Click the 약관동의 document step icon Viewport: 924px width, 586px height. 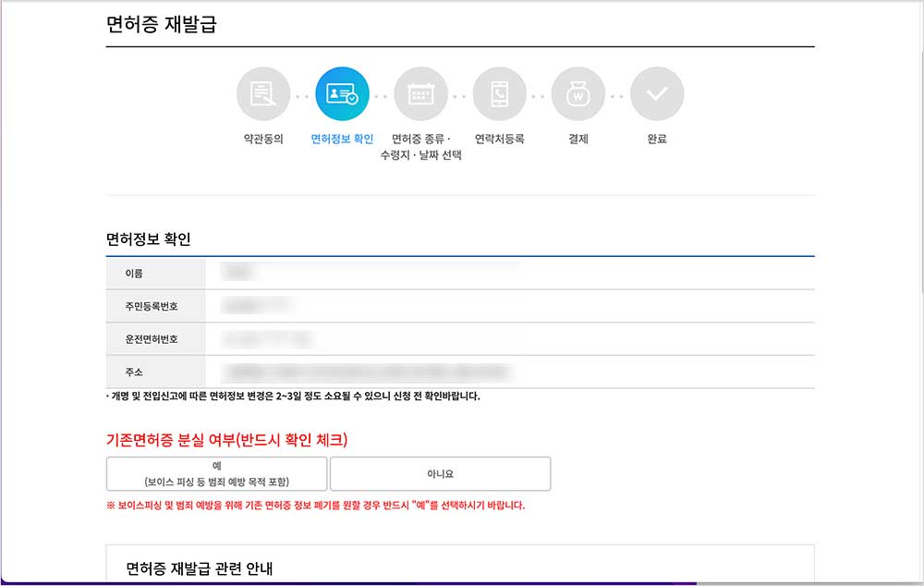coord(263,92)
